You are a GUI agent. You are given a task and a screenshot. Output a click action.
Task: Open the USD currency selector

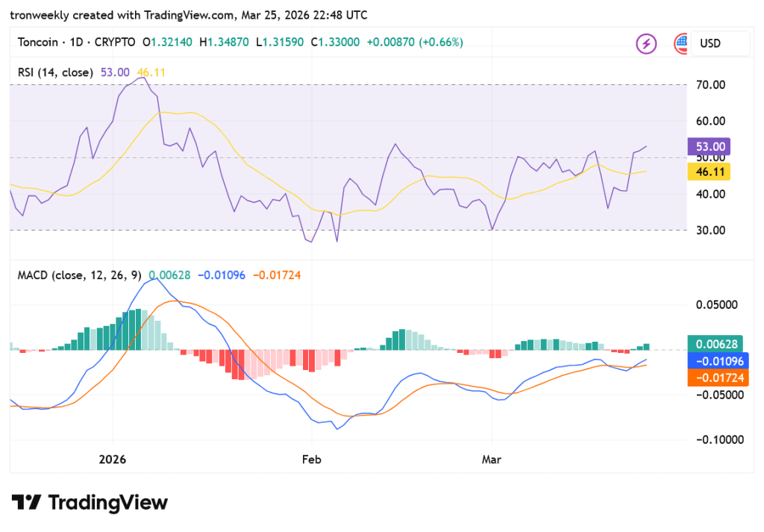click(719, 44)
